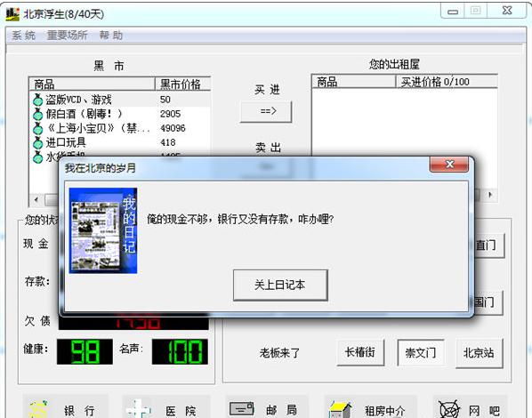Click the 买进价格 column header
The width and height of the screenshot is (532, 418).
pos(447,82)
